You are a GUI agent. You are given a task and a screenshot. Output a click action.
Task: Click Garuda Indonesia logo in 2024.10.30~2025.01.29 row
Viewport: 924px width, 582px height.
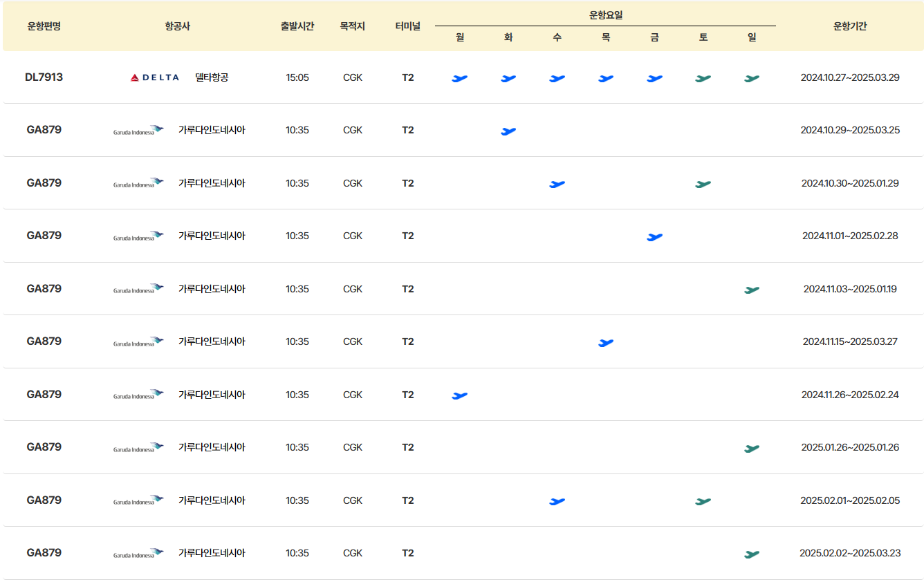point(138,183)
